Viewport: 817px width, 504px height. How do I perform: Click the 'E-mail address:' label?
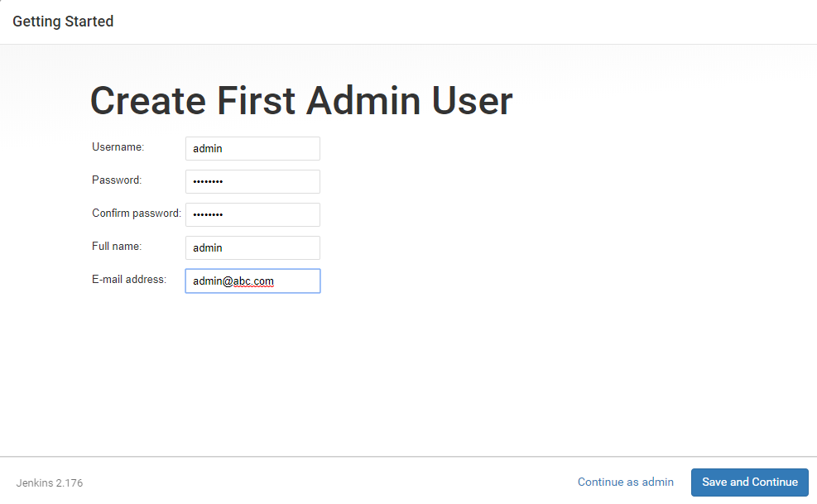(129, 280)
